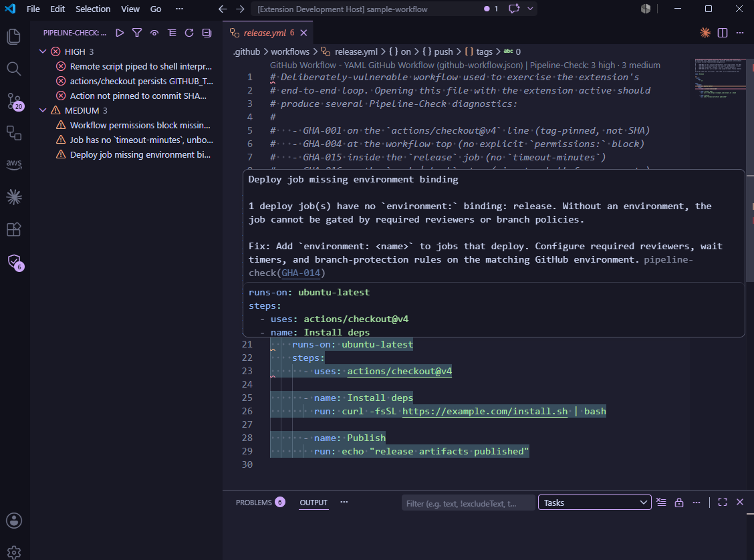
Task: Select the release.yml editor tab
Action: pyautogui.click(x=268, y=33)
